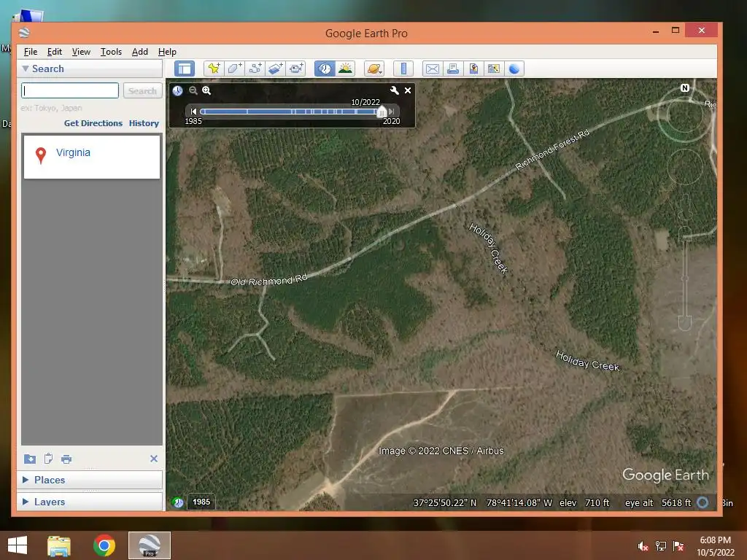
Task: Open File Explorer from the taskbar
Action: (58, 545)
